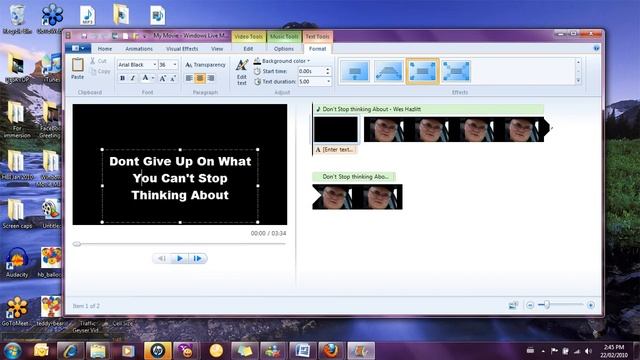Click the second row video clip strip
Screen dimensions: 640x360
point(358,197)
